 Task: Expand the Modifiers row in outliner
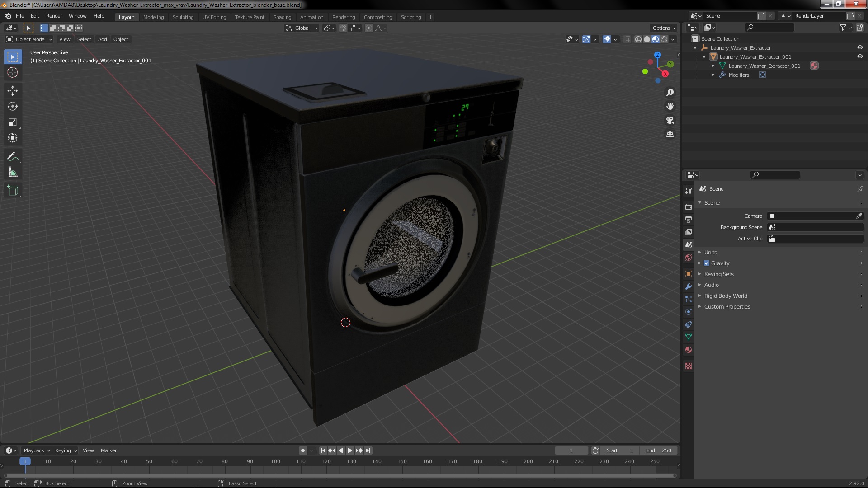coord(713,75)
